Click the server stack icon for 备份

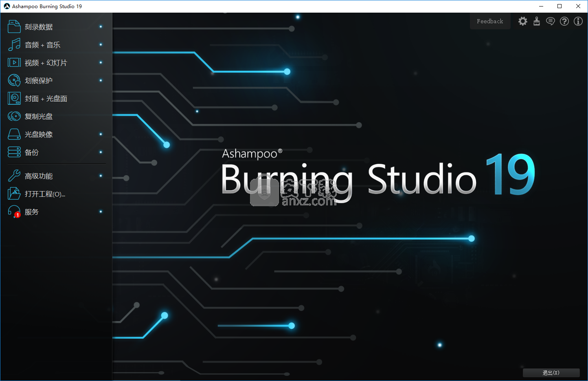pyautogui.click(x=14, y=152)
